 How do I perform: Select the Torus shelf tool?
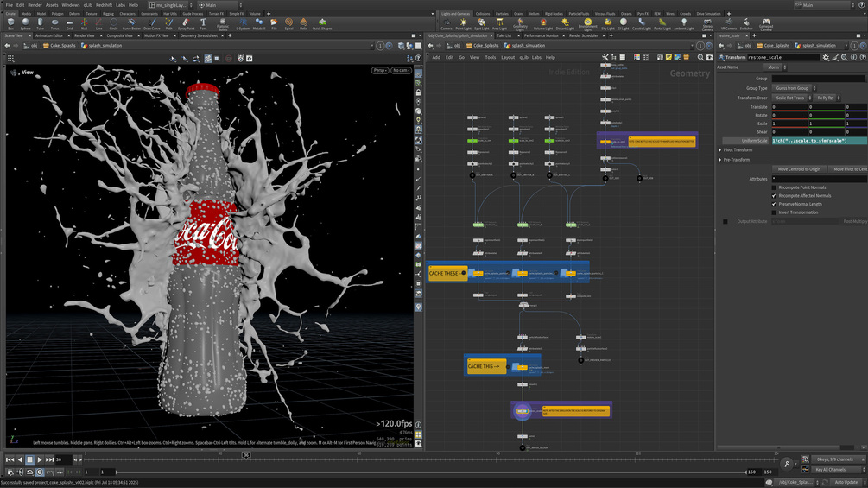click(54, 23)
